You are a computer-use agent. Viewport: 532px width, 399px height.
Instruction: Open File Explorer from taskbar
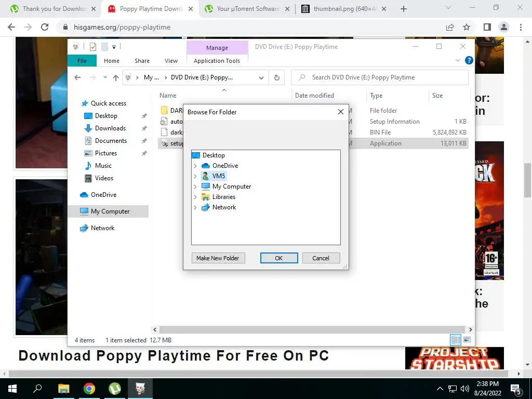click(63, 389)
